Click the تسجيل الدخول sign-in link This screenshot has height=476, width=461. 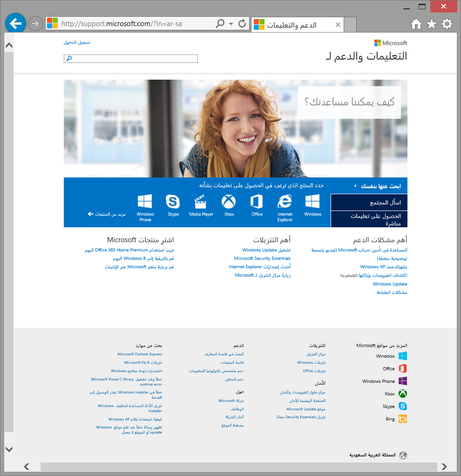click(x=77, y=42)
